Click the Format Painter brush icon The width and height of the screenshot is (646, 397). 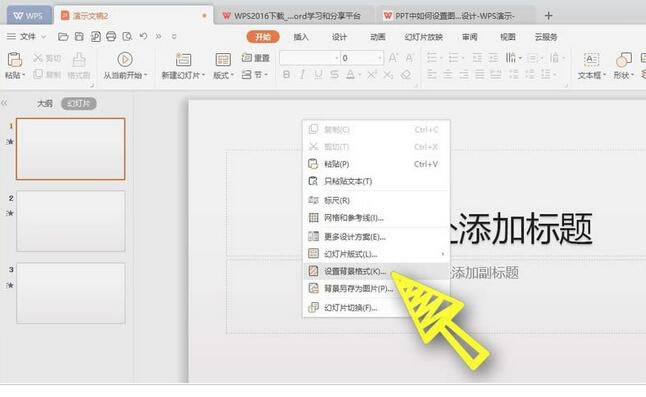tap(79, 60)
